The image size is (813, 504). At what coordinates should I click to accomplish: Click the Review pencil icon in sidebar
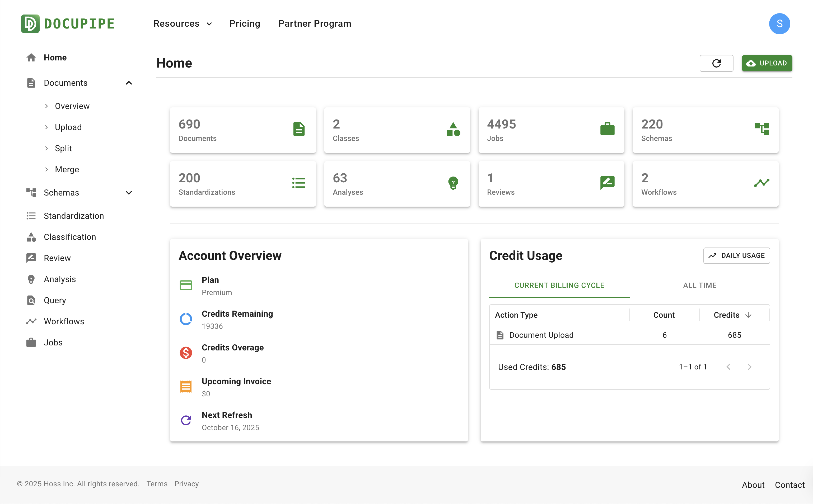click(x=31, y=258)
